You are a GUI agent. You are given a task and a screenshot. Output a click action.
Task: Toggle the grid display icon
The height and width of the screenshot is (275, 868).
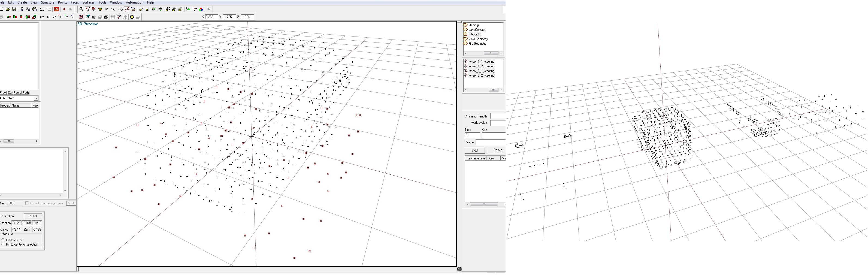113,17
